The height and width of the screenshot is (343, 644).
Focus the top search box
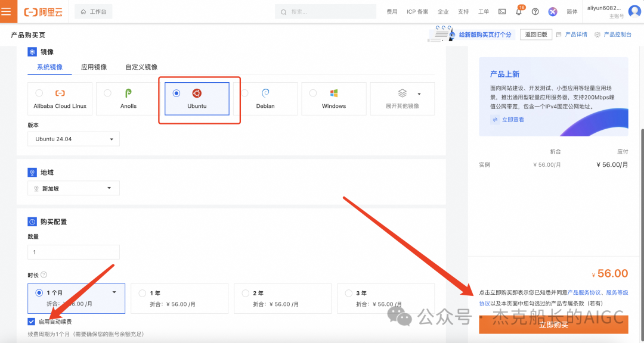[326, 12]
